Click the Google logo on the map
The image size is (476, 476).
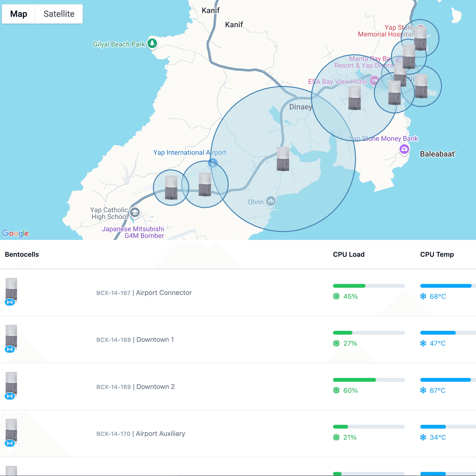[x=16, y=233]
